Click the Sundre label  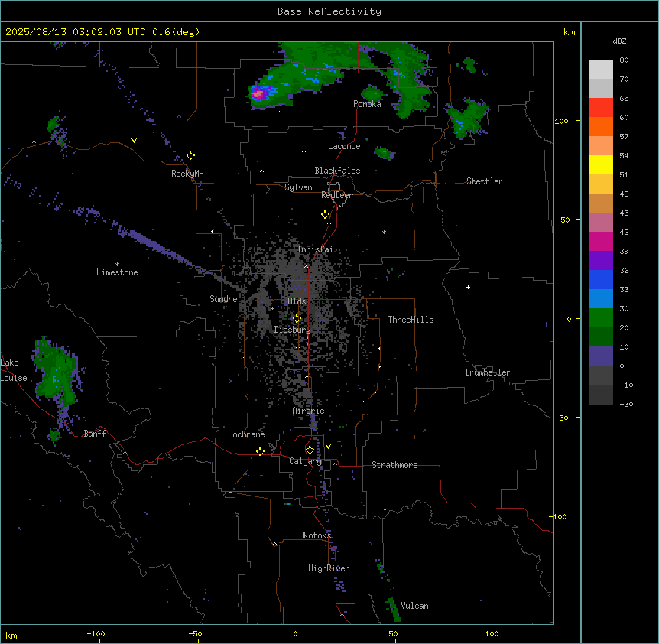point(223,299)
